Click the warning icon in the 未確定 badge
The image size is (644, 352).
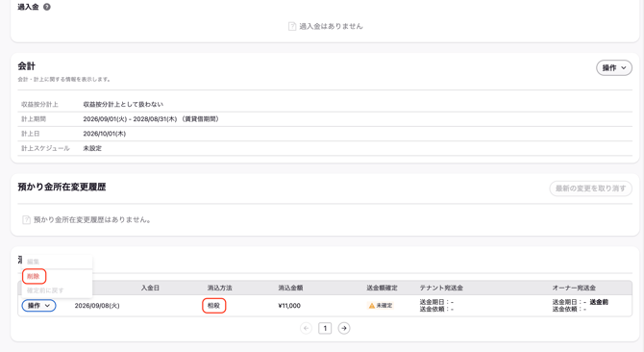coord(372,306)
